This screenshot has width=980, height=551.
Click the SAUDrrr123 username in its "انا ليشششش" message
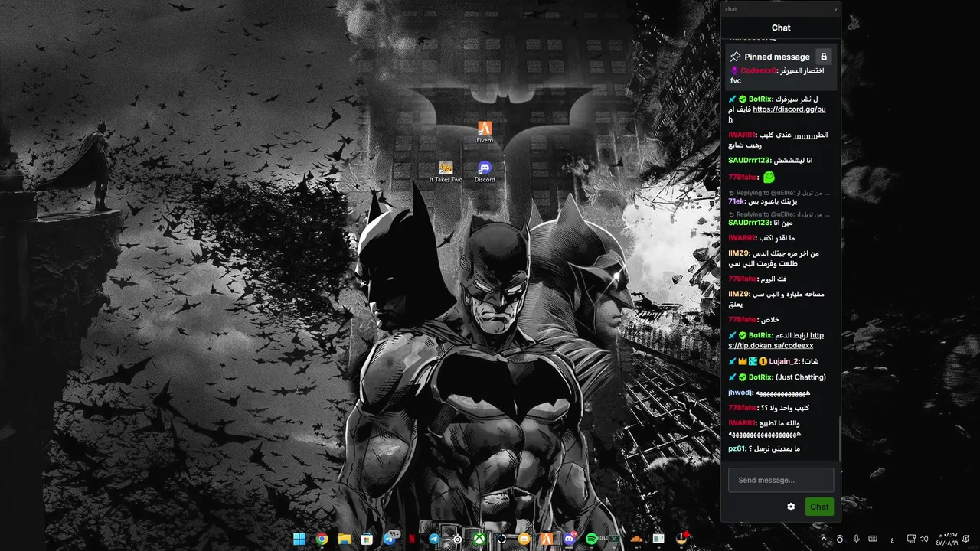tap(750, 161)
